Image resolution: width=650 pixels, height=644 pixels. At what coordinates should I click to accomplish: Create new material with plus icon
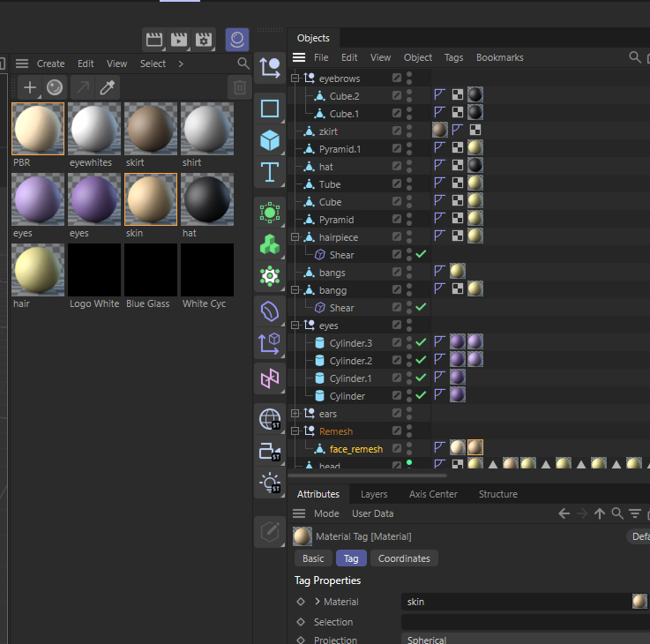[x=30, y=87]
